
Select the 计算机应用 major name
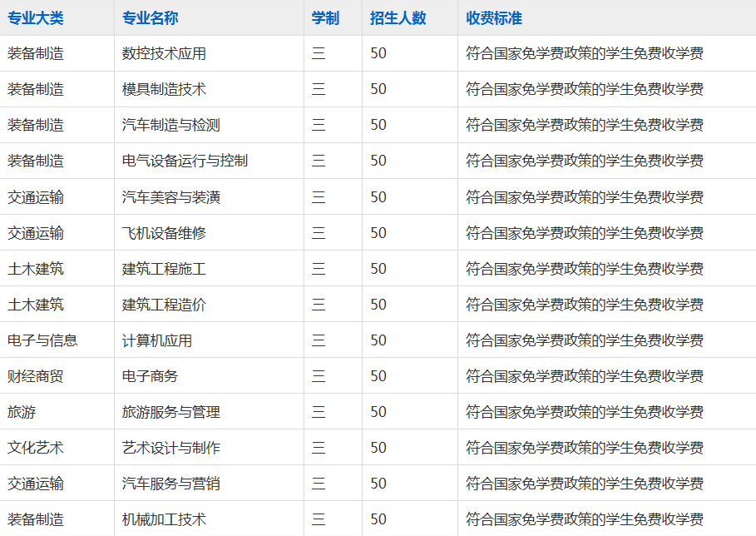[x=157, y=340]
